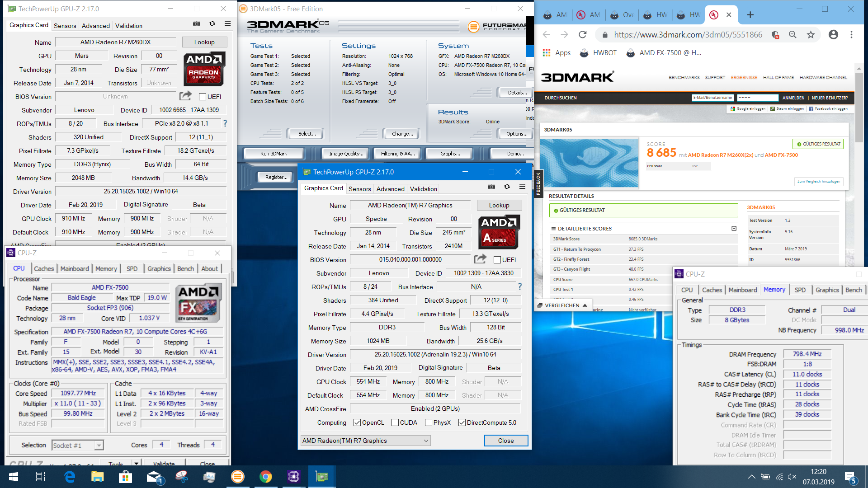Viewport: 868px width, 488px height.
Task: Click Zum Vergleich hinzufügen button
Action: click(819, 181)
